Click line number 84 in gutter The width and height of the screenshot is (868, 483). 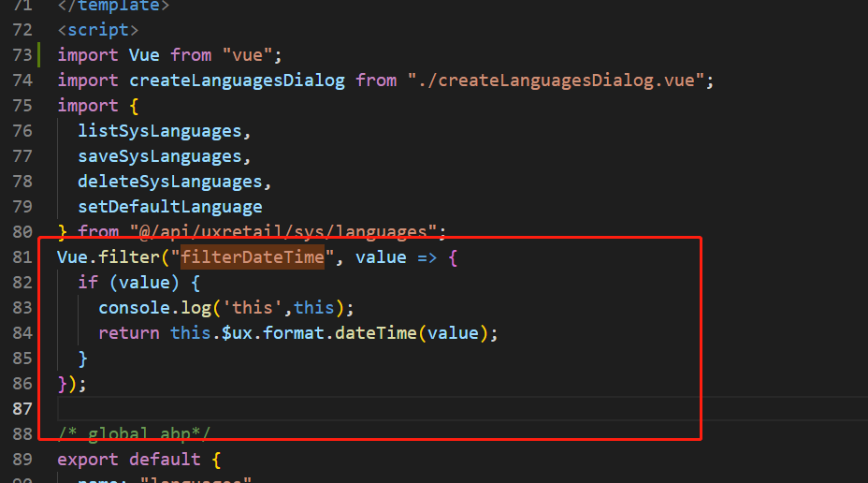tap(22, 333)
